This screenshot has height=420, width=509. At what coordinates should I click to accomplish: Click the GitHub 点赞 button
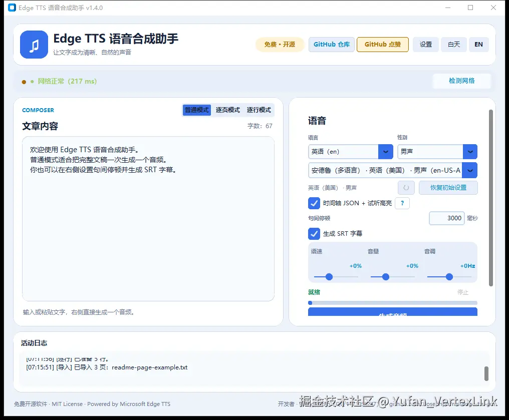click(x=382, y=45)
